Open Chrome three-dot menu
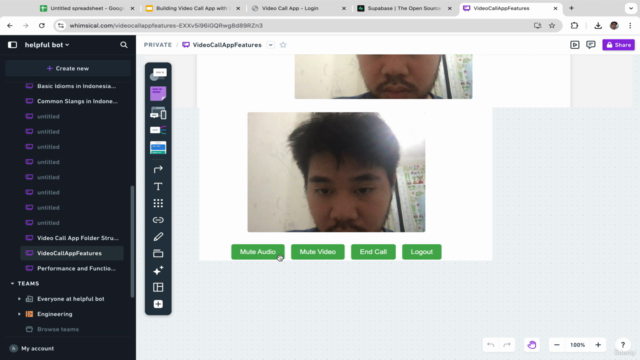 630,25
